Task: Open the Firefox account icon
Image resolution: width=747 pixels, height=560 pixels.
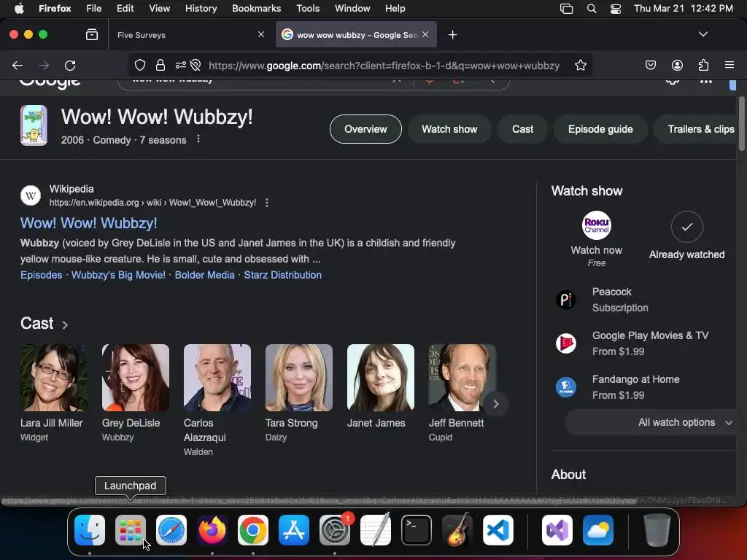Action: click(x=677, y=65)
